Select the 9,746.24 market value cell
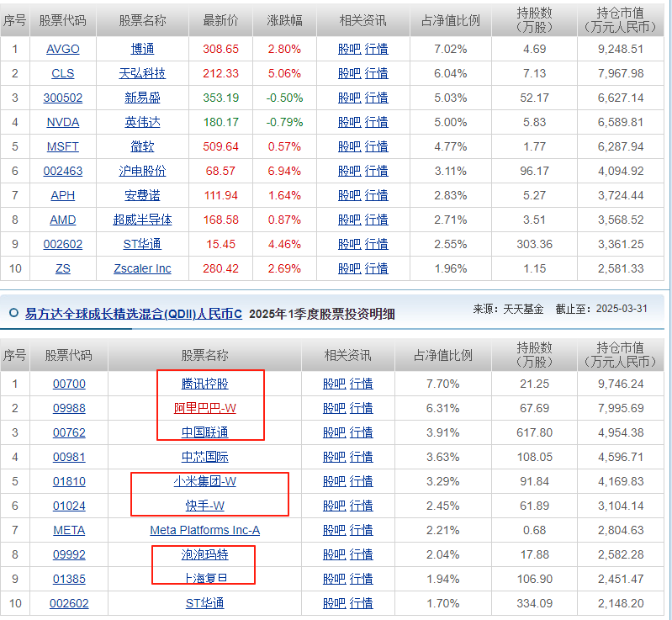 pyautogui.click(x=621, y=384)
